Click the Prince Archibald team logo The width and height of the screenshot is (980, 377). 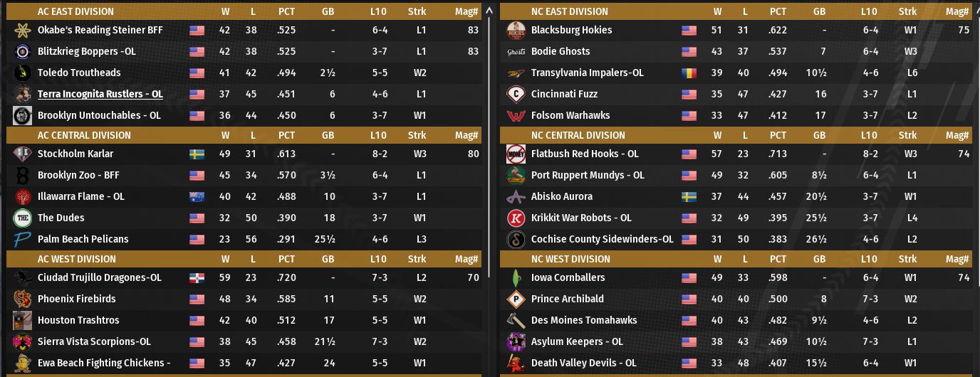[516, 299]
